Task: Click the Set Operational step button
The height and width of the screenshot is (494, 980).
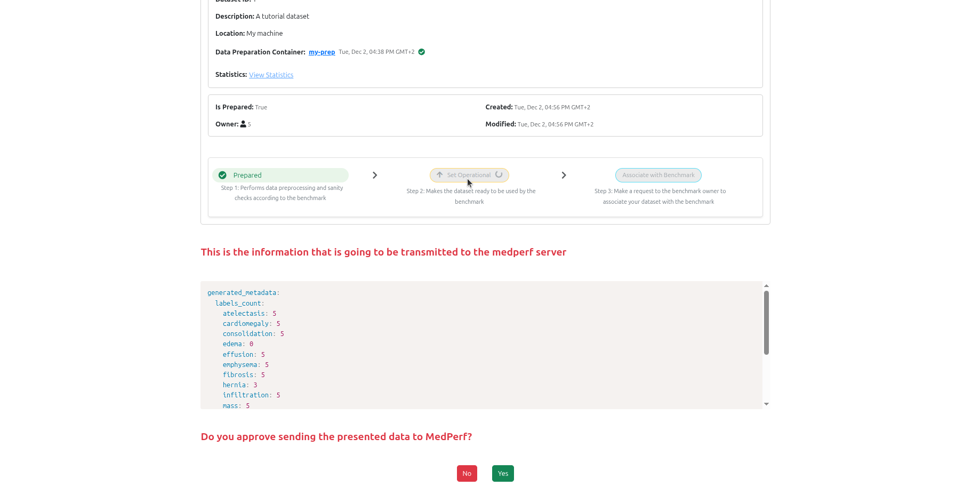Action: pyautogui.click(x=469, y=175)
